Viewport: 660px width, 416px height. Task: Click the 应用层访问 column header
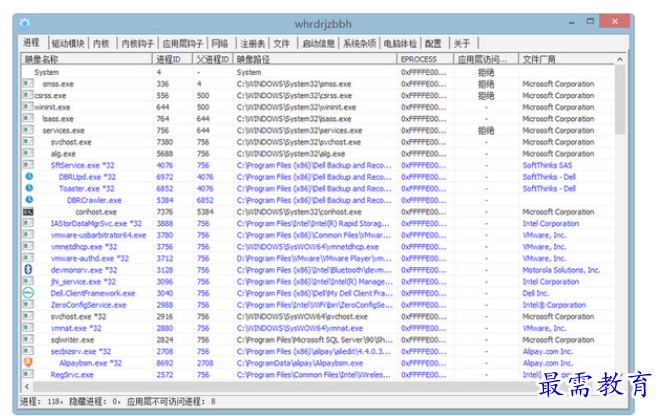click(x=486, y=59)
